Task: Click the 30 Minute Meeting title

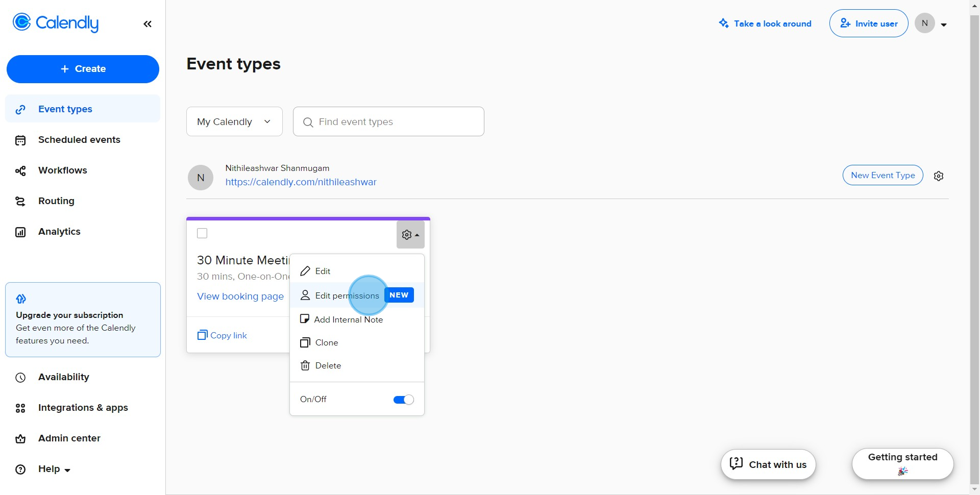Action: click(243, 260)
